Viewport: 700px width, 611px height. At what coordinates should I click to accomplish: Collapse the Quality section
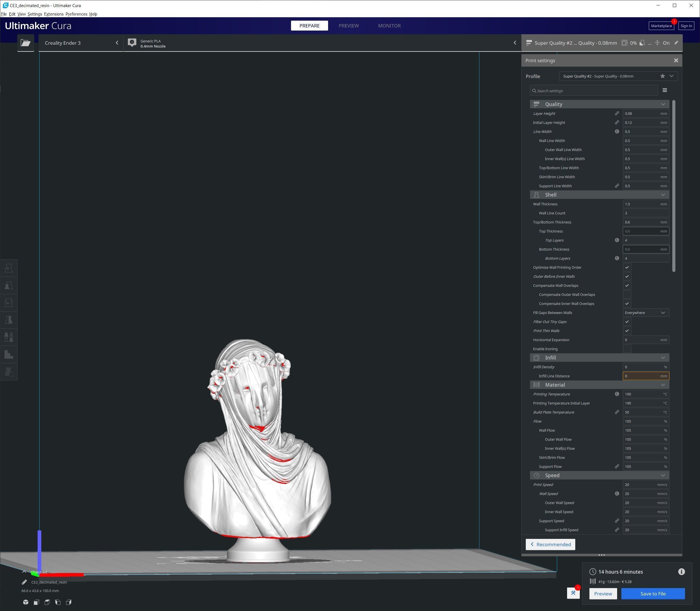tap(599, 104)
